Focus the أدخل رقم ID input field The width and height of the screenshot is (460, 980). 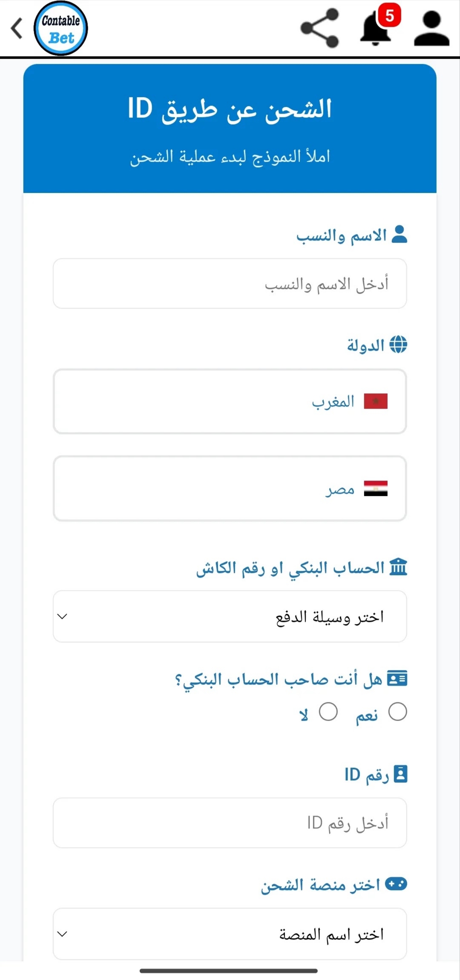point(230,822)
